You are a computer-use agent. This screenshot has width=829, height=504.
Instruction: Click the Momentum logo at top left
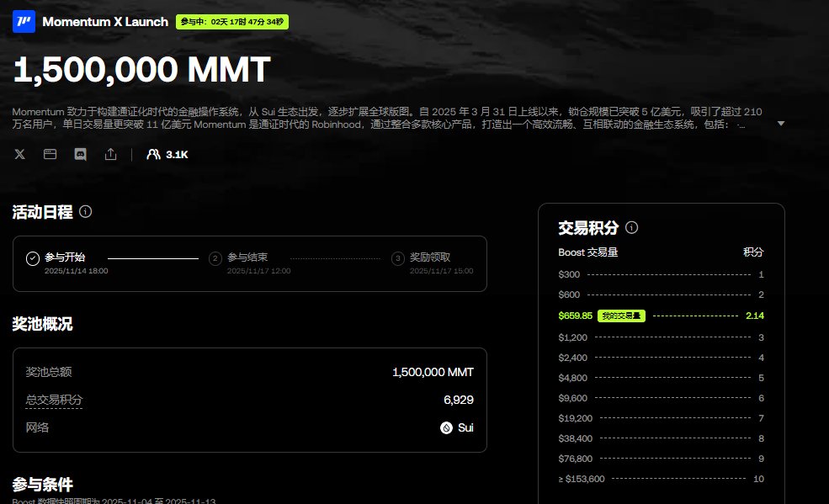pos(21,21)
